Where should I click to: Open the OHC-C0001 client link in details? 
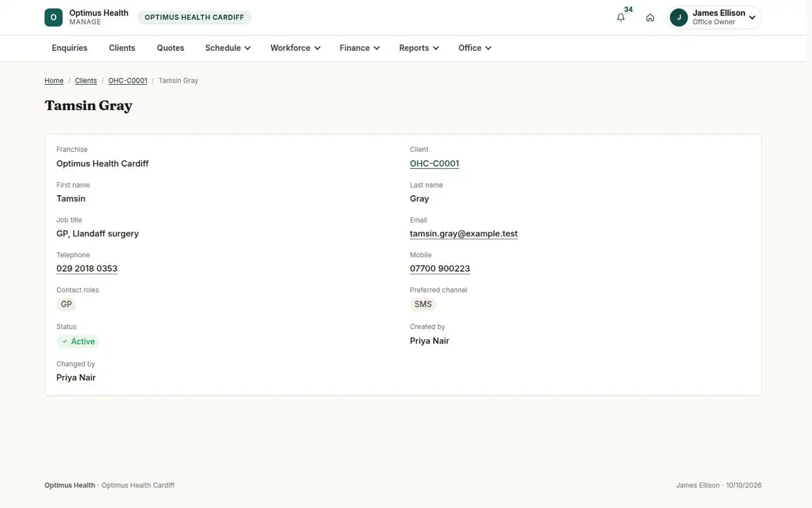tap(434, 163)
